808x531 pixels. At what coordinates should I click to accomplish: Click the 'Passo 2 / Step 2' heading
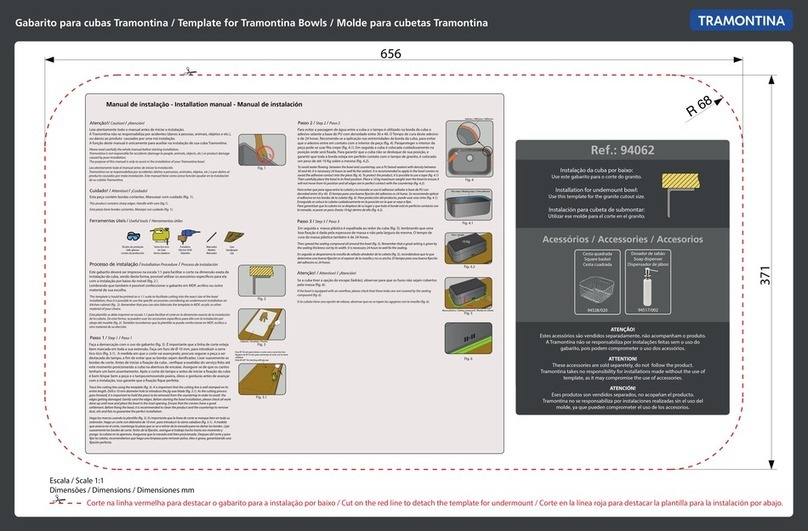point(319,123)
